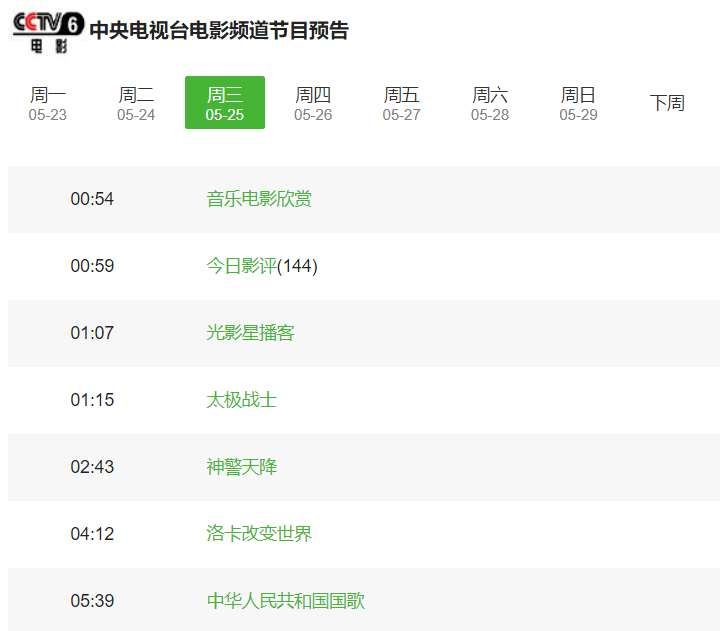The height and width of the screenshot is (631, 724).
Task: Click the 00:54 time slot row
Action: point(92,199)
